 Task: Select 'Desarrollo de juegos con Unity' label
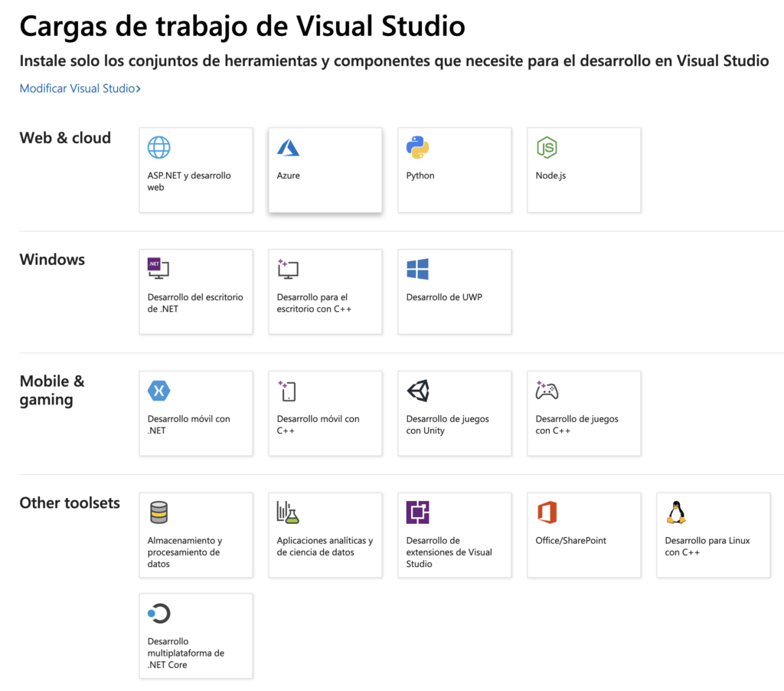pyautogui.click(x=447, y=424)
